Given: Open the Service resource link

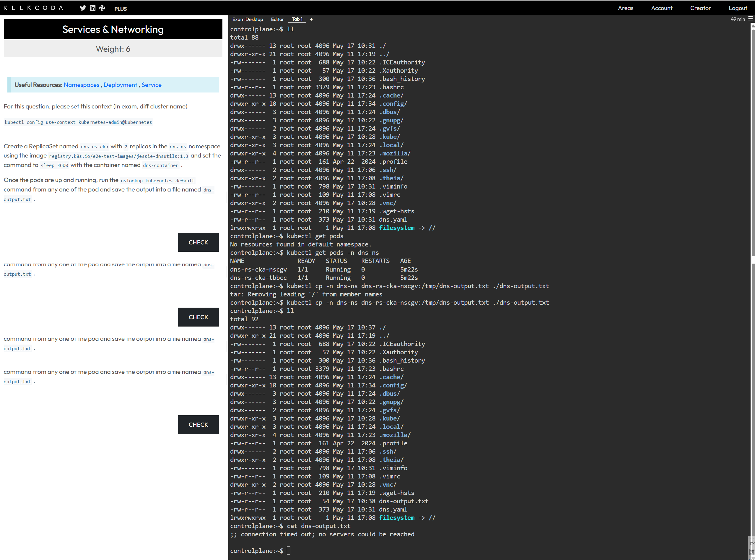Looking at the screenshot, I should click(x=152, y=85).
